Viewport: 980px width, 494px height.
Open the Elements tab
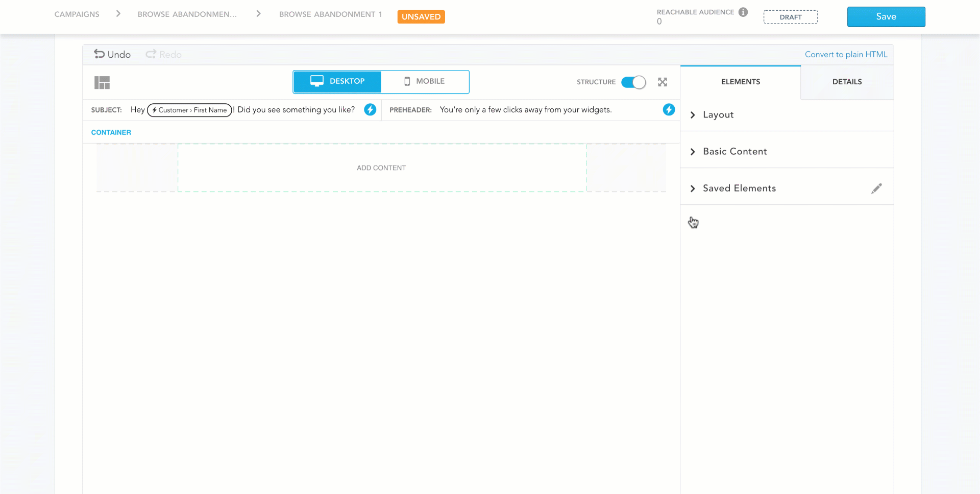(740, 82)
